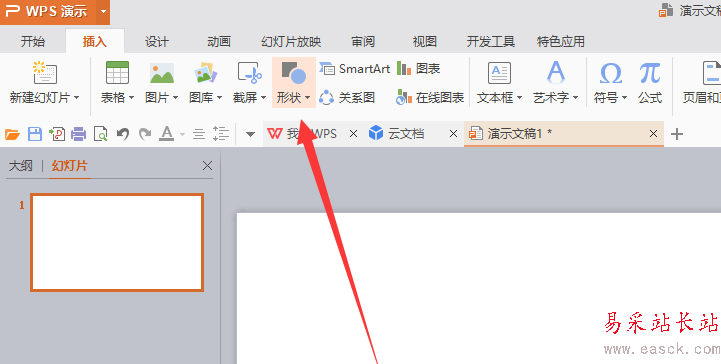Open the 形状 dropdown arrow
721x364 pixels.
click(x=308, y=97)
